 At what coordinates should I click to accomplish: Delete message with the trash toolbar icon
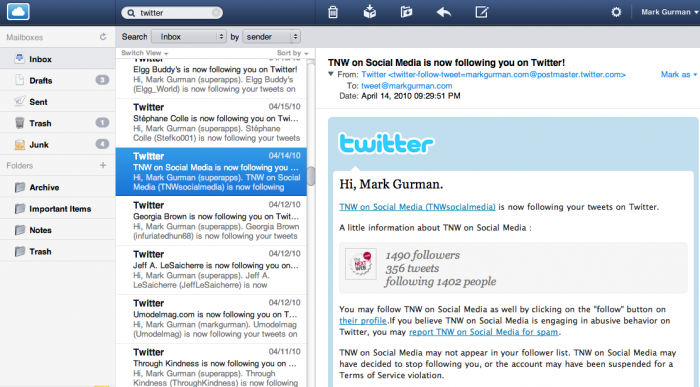coord(333,12)
